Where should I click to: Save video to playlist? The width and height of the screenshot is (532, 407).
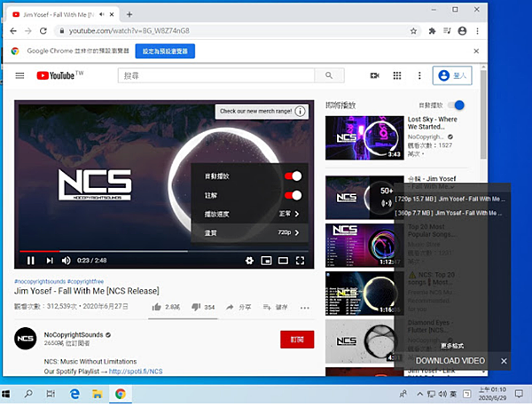click(x=275, y=308)
